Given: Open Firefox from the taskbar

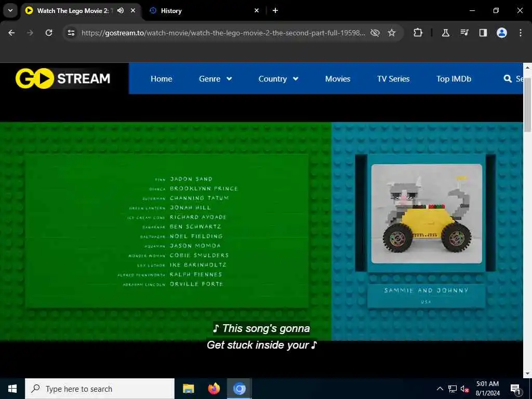Looking at the screenshot, I should 214,389.
